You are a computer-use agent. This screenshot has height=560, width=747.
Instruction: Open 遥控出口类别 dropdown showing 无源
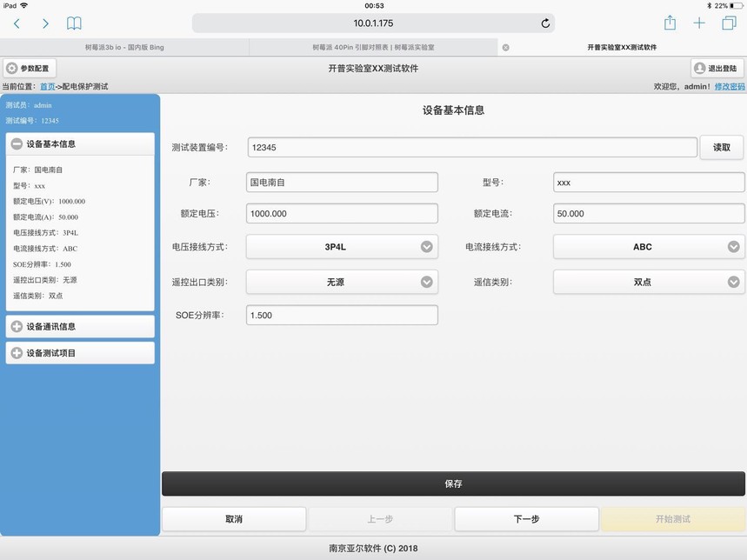pyautogui.click(x=342, y=282)
